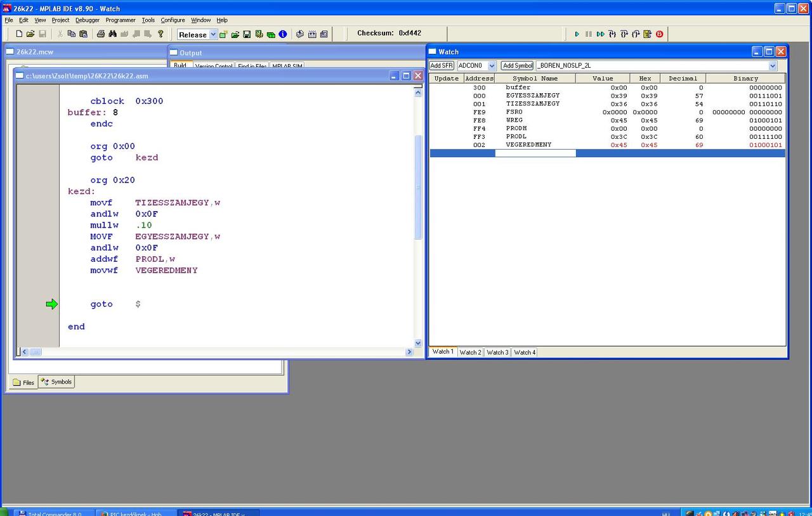Select the TIZESSZAMJEGY watch row
Screen dimensions: 812x516
pos(607,104)
